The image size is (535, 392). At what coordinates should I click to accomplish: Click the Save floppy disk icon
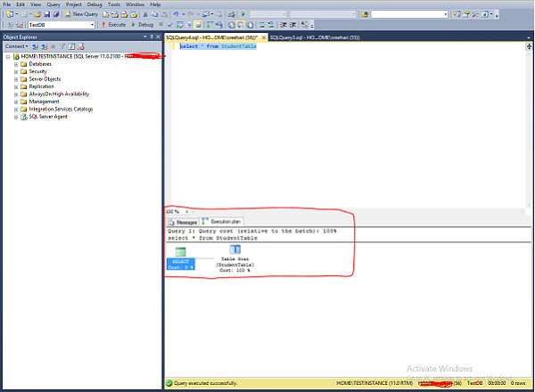[47, 14]
